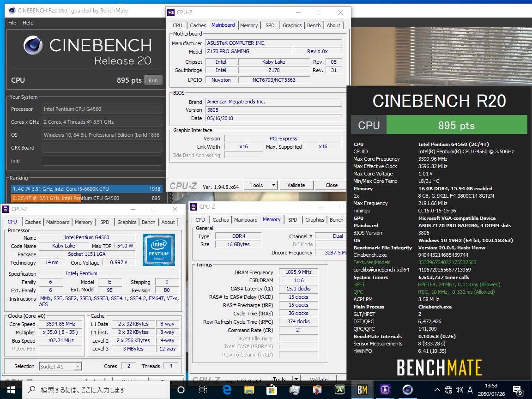Open About tab in CPU-Z CPU window
The width and height of the screenshot is (532, 399).
tap(168, 222)
